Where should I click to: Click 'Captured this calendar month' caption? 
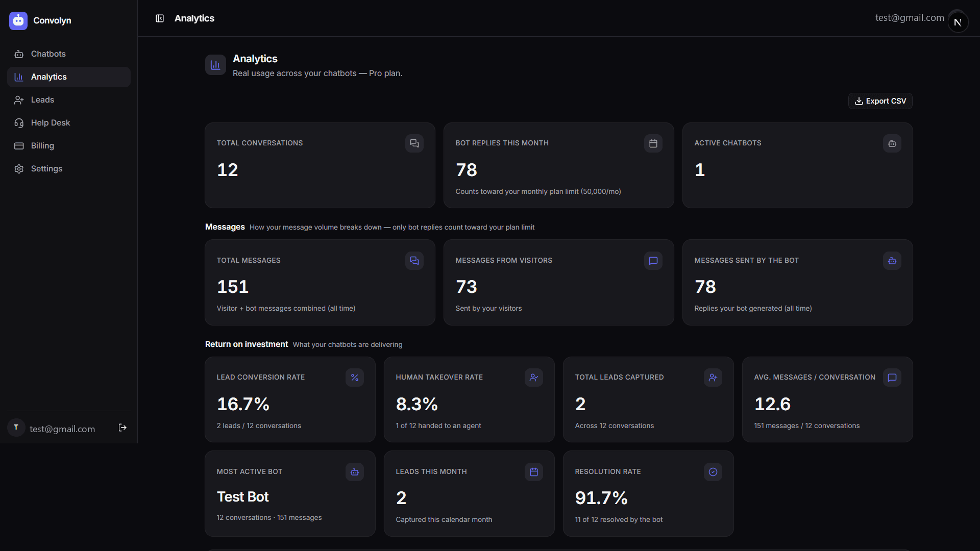click(444, 520)
